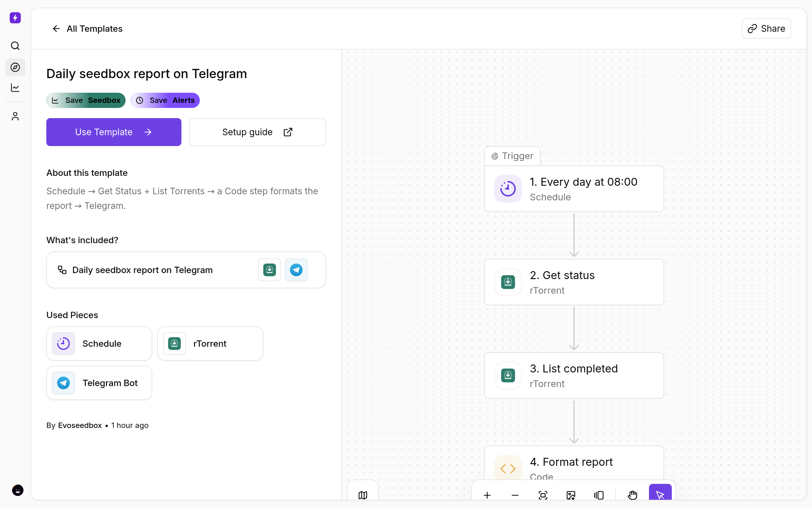Click the Telegram icon in What's included card
This screenshot has width=812, height=508.
(x=296, y=270)
